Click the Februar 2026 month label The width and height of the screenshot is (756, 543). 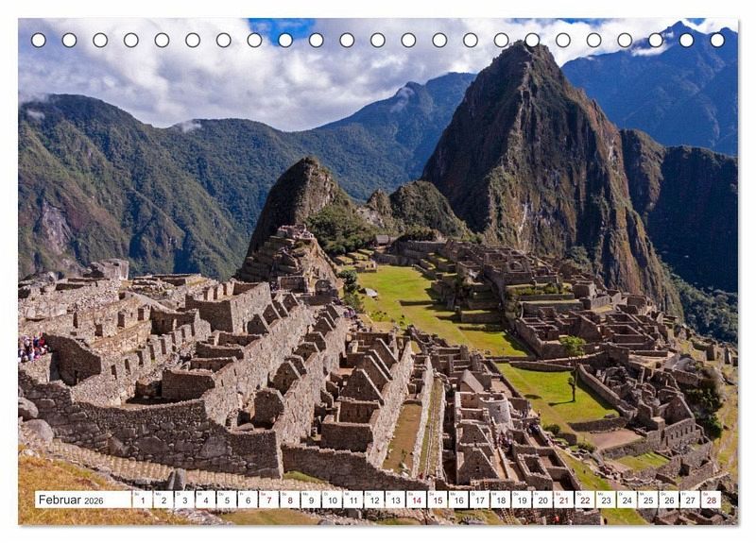pos(70,500)
